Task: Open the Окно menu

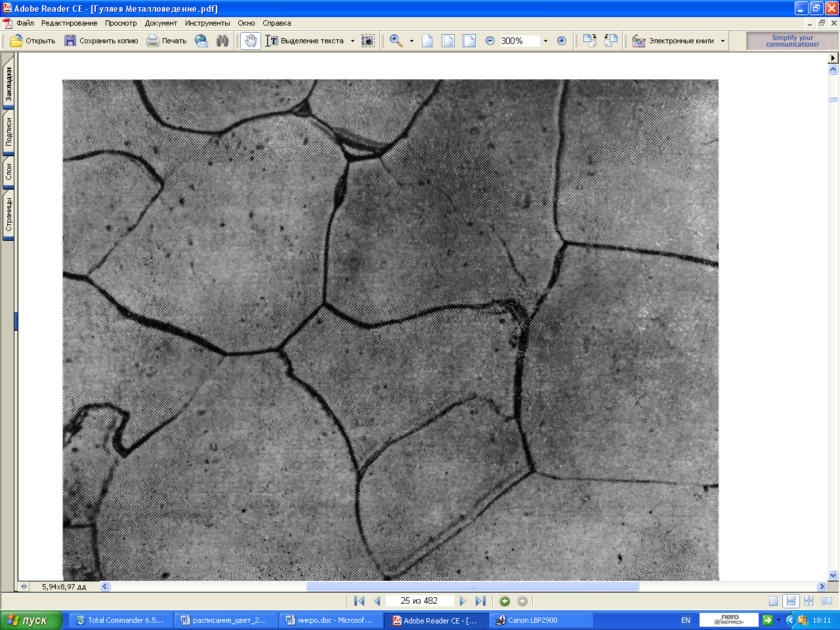Action: click(x=246, y=23)
